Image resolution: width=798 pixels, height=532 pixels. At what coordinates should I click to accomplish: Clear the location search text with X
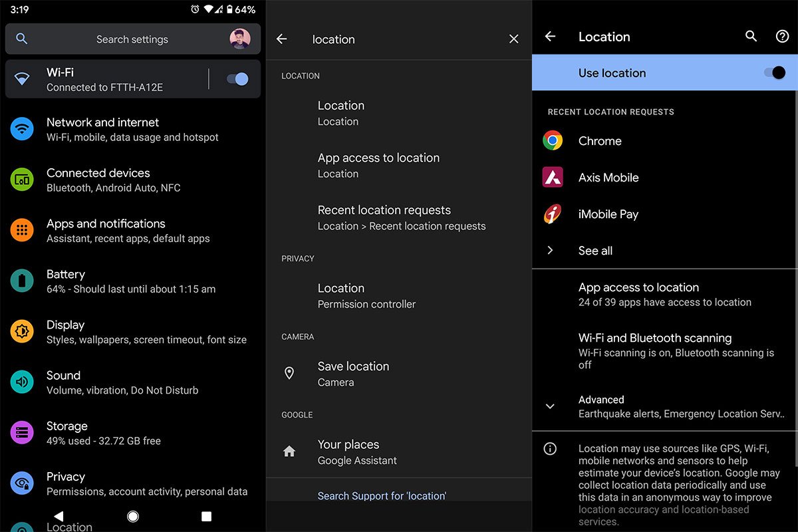coord(513,39)
